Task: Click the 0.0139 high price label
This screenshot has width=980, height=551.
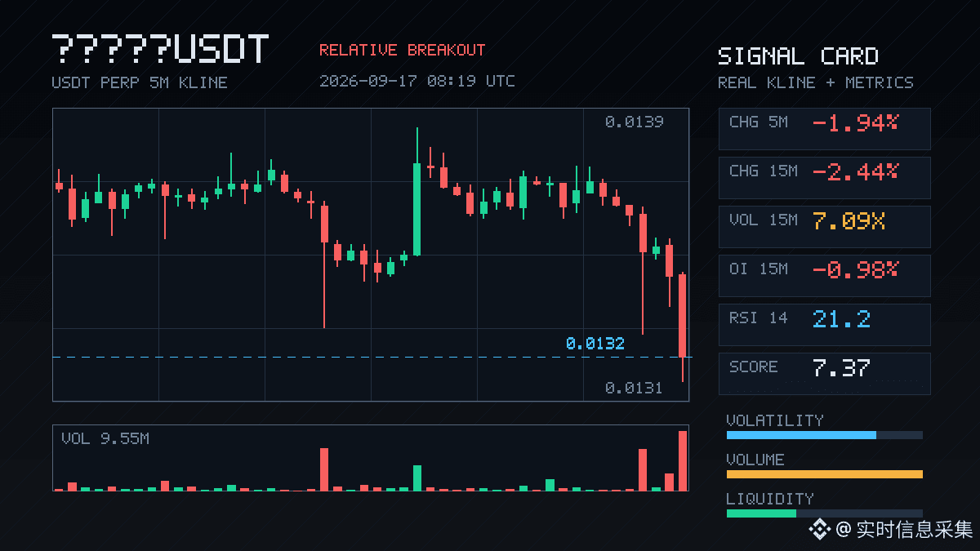Action: [x=634, y=122]
